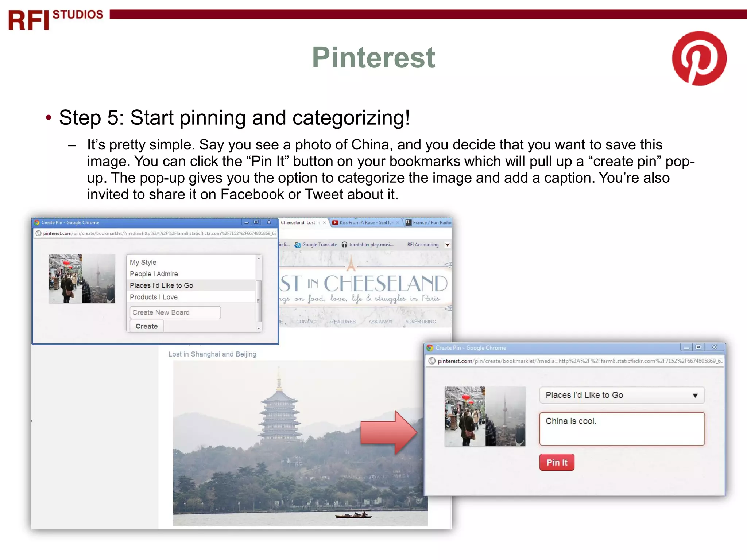
Task: Click the left popup pinterest.com address bar
Action: coord(155,233)
